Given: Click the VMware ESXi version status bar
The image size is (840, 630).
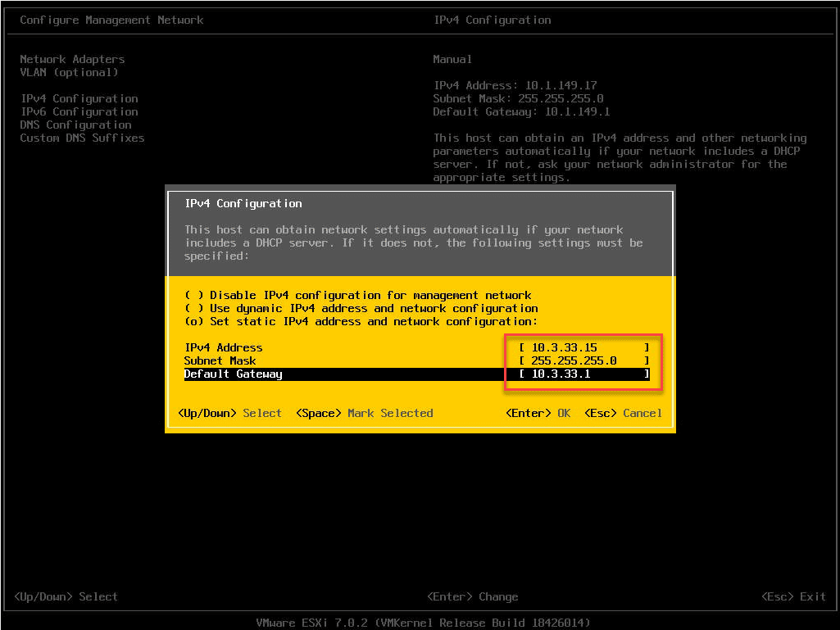Looking at the screenshot, I should coord(420,623).
